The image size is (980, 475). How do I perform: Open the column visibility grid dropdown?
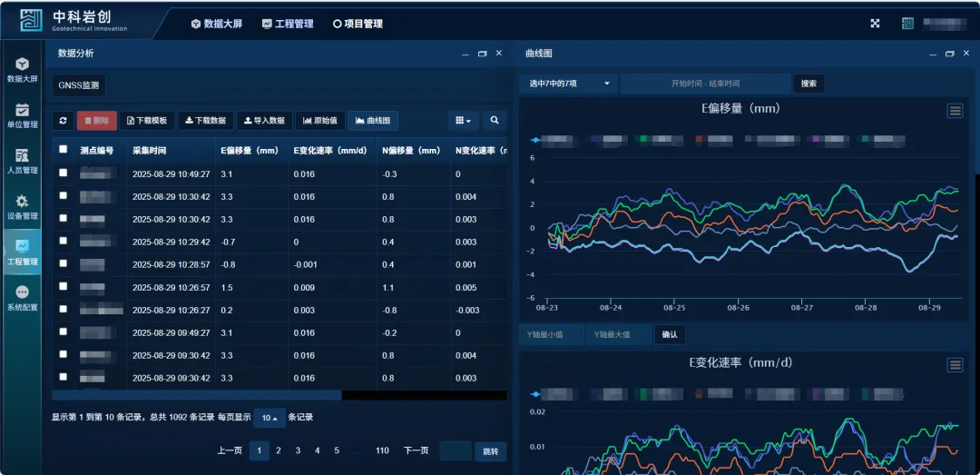click(x=463, y=121)
